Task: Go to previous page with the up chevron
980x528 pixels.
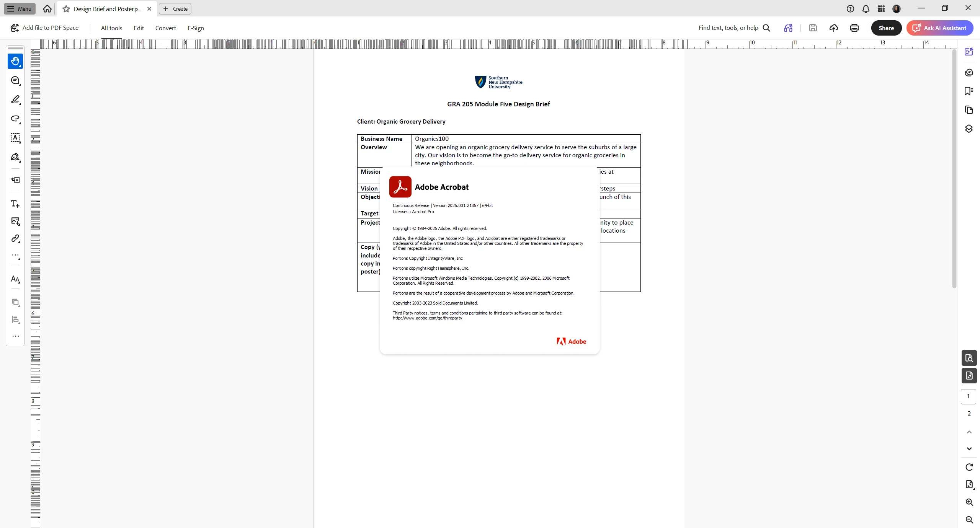Action: (x=969, y=432)
